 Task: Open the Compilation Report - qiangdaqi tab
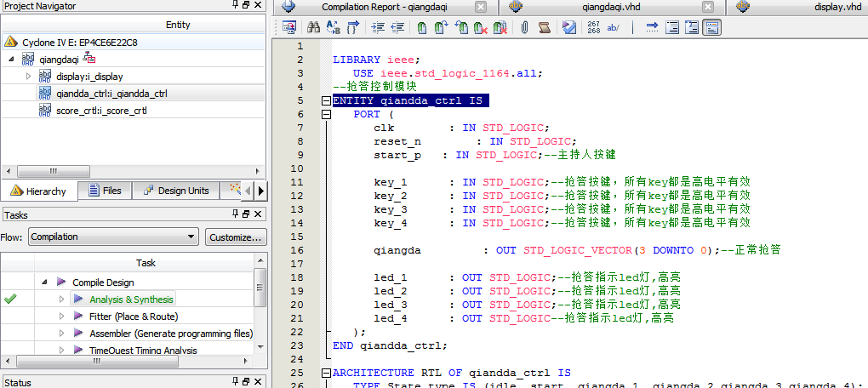pos(384,7)
